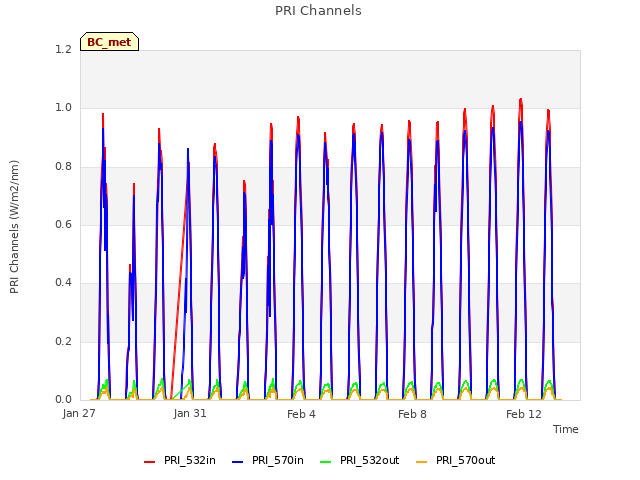640x480 pixels.
Task: Click the 1.2 y-axis tick label
Action: point(64,49)
